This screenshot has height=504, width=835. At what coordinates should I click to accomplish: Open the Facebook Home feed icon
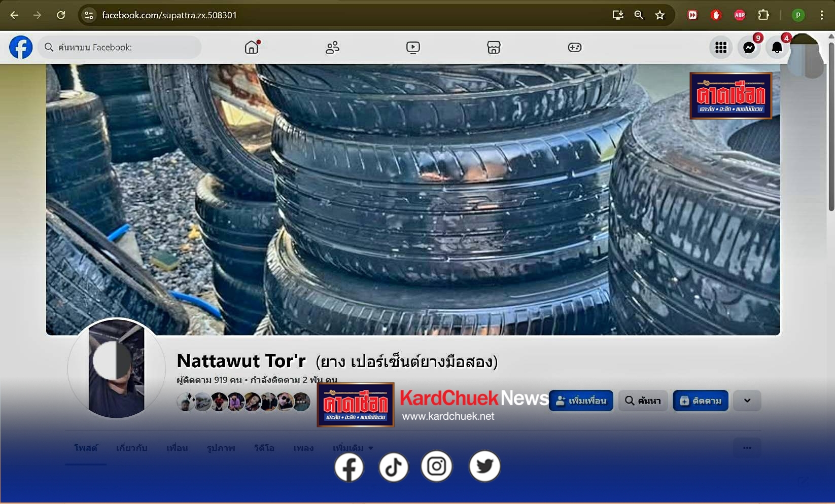pyautogui.click(x=252, y=48)
